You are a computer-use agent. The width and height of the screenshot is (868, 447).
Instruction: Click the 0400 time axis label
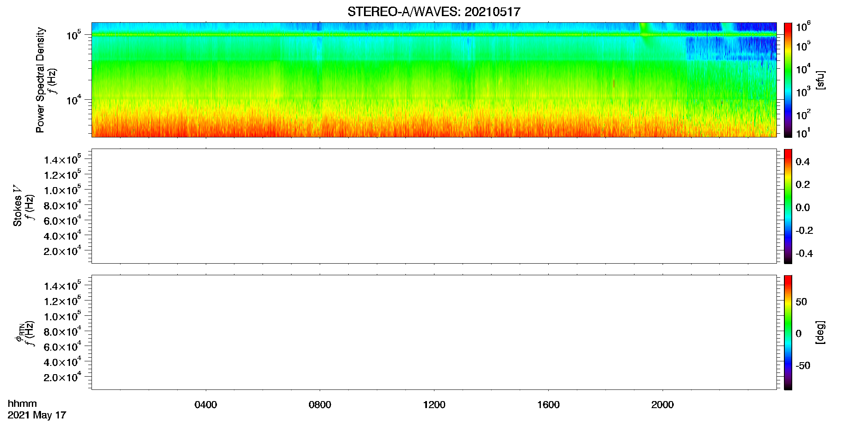(x=206, y=405)
